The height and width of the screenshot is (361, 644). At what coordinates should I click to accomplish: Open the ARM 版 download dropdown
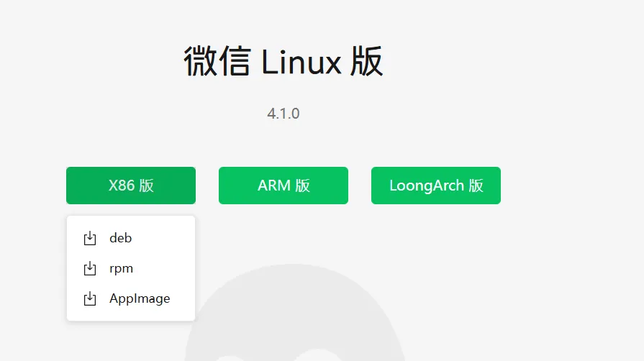pyautogui.click(x=284, y=186)
